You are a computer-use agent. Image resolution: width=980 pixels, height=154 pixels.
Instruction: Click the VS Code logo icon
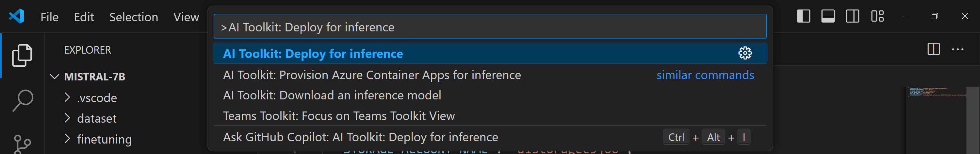[x=16, y=16]
